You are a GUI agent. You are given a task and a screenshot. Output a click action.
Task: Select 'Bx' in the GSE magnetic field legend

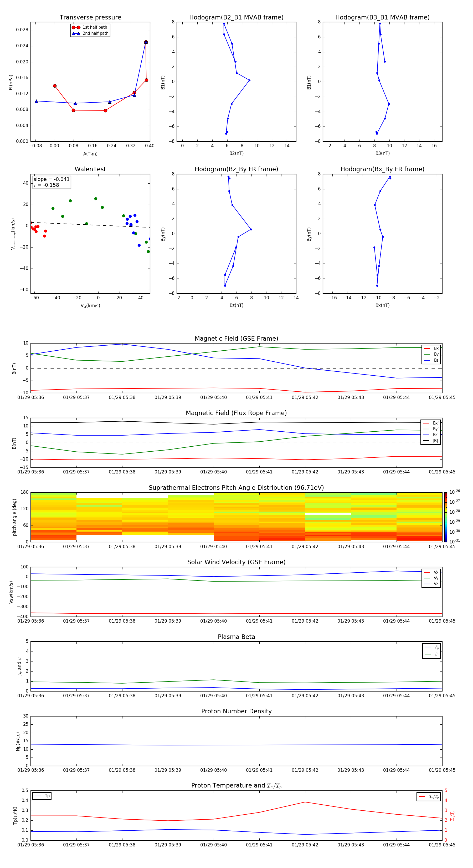click(x=431, y=349)
